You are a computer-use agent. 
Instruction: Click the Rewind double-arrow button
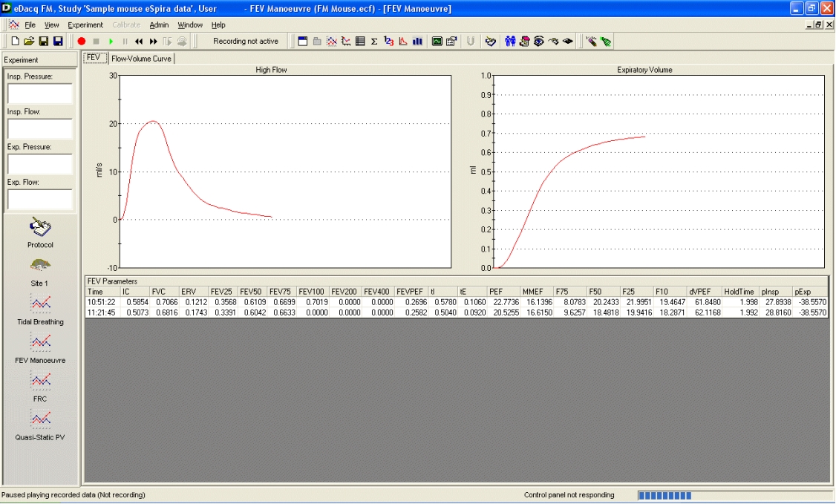pos(139,42)
